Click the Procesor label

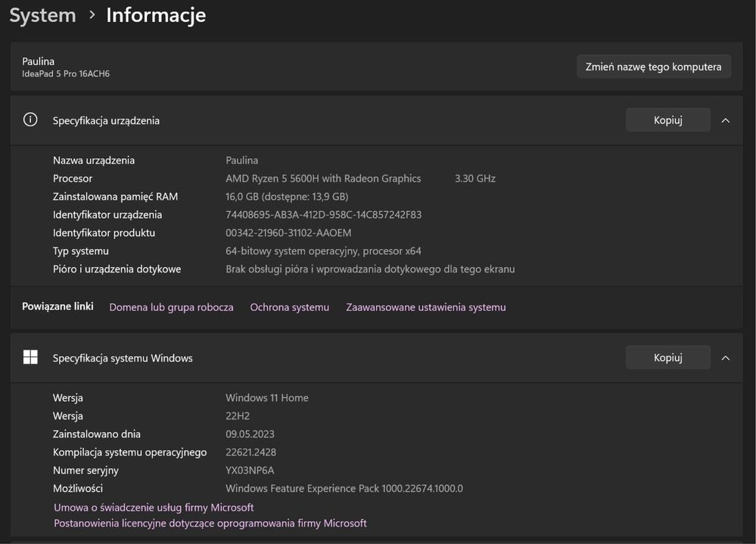pyautogui.click(x=73, y=179)
